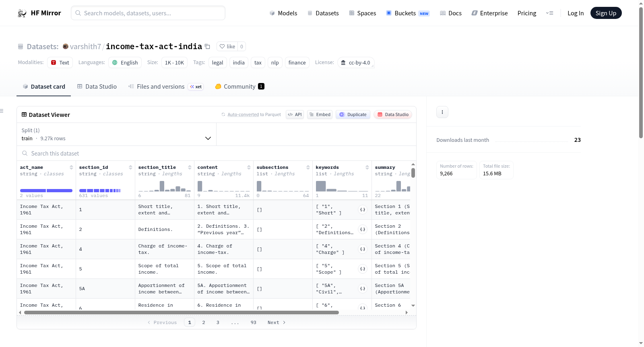644x347 pixels.
Task: Click the Datasets icon before the dataset title
Action: tap(21, 46)
